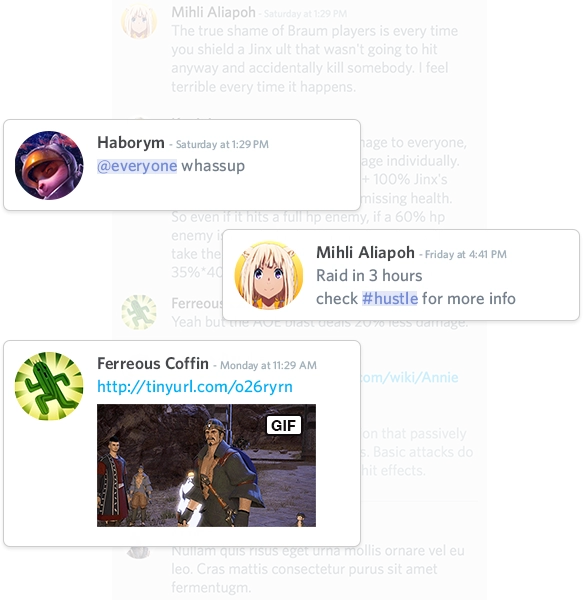This screenshot has height=600, width=583.
Task: Click faded cactus avatar in background chat
Action: (x=139, y=312)
